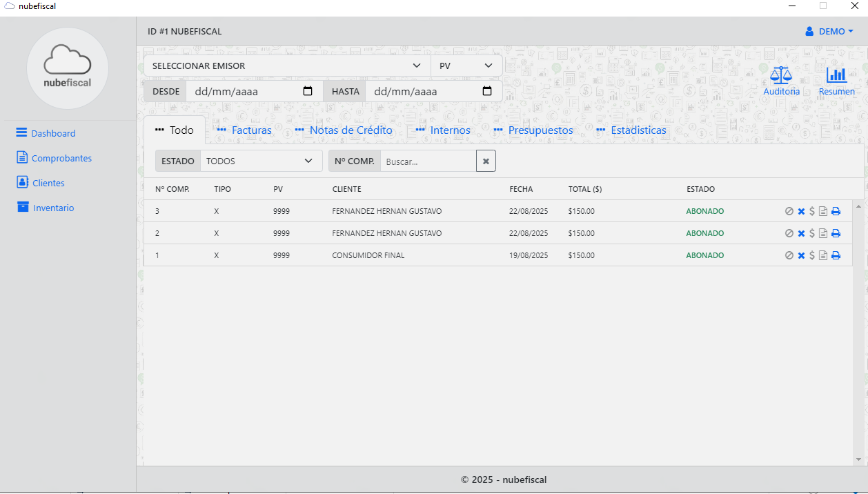Screen dimensions: 868x494
Task: Click the Buscar comprobante number field
Action: coord(428,161)
